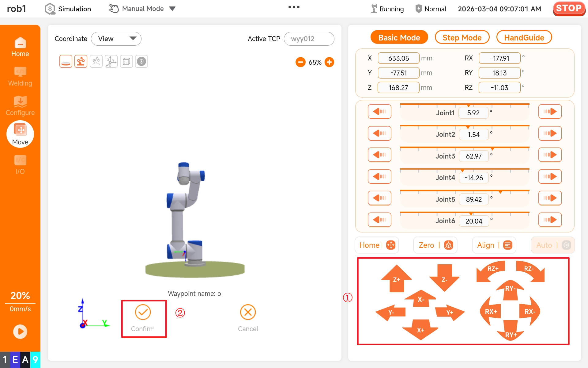This screenshot has height=368, width=588.
Task: Switch to the Step Mode tab
Action: 462,38
